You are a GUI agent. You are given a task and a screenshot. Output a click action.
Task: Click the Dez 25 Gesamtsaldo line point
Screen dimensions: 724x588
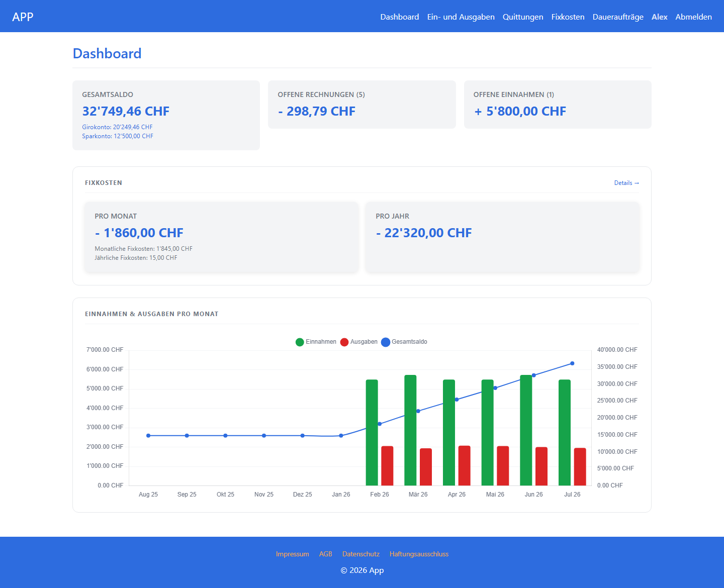302,436
